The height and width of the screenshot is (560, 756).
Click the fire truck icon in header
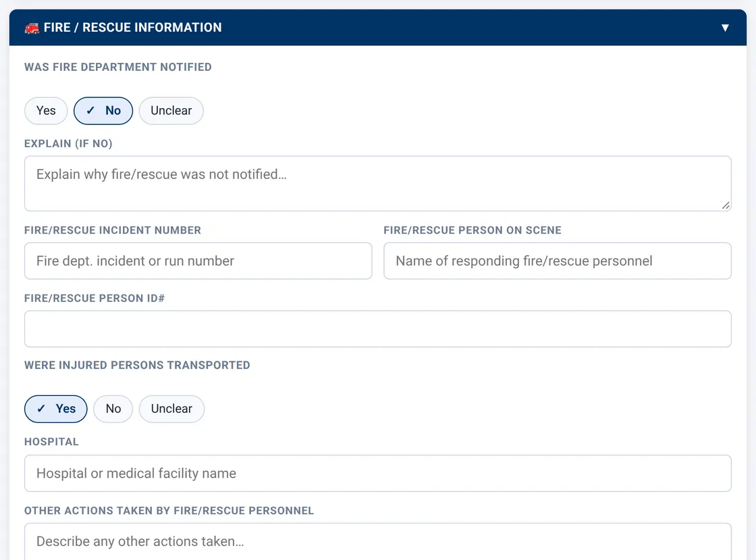point(32,28)
